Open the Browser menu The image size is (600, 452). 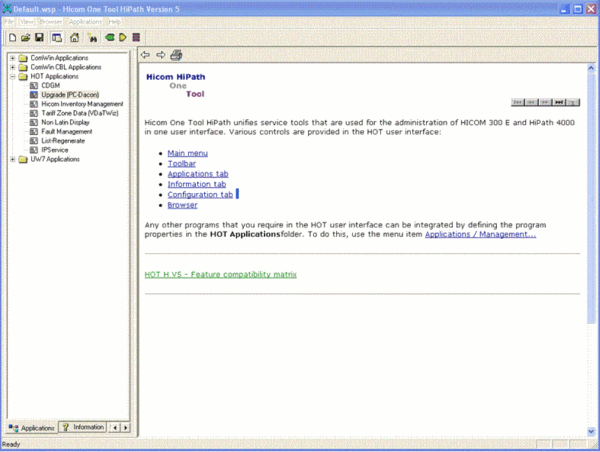[51, 21]
